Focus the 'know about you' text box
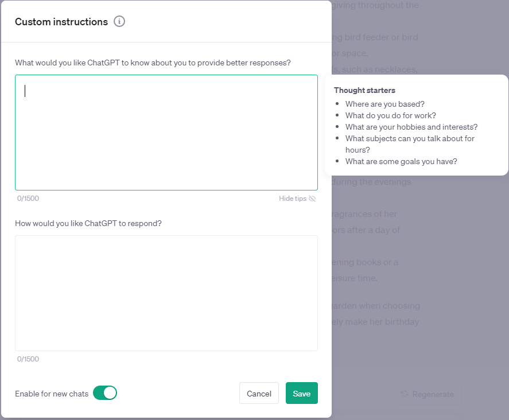509x420 pixels. click(166, 133)
